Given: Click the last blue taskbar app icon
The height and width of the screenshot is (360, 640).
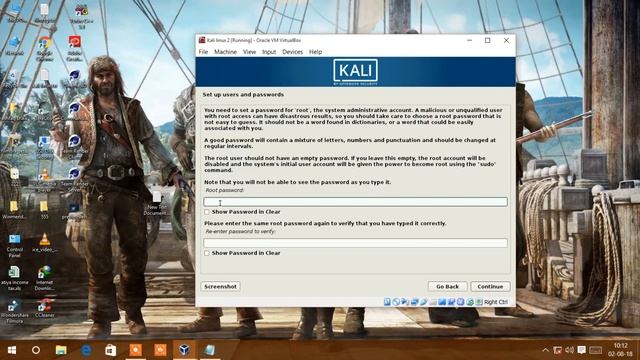Looking at the screenshot, I should [209, 350].
